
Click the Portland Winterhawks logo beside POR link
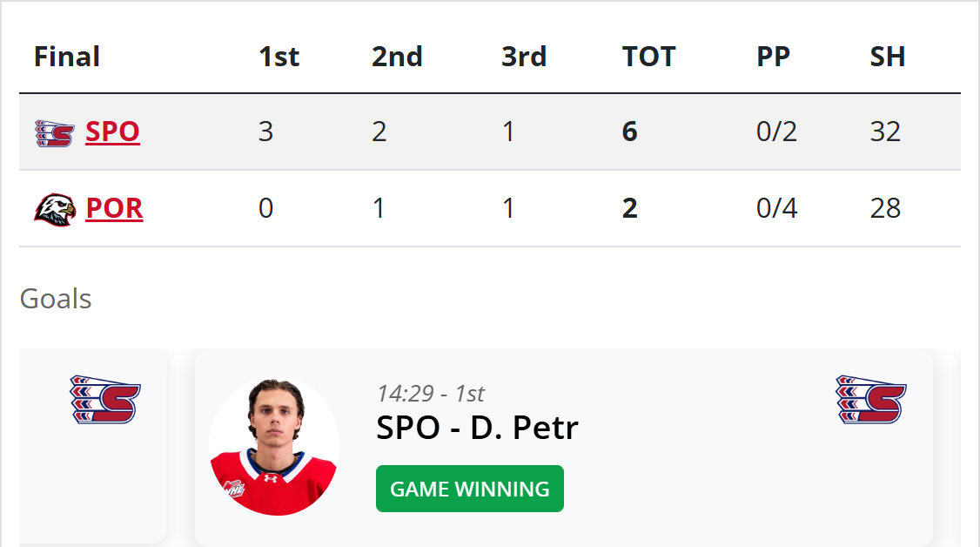point(55,209)
